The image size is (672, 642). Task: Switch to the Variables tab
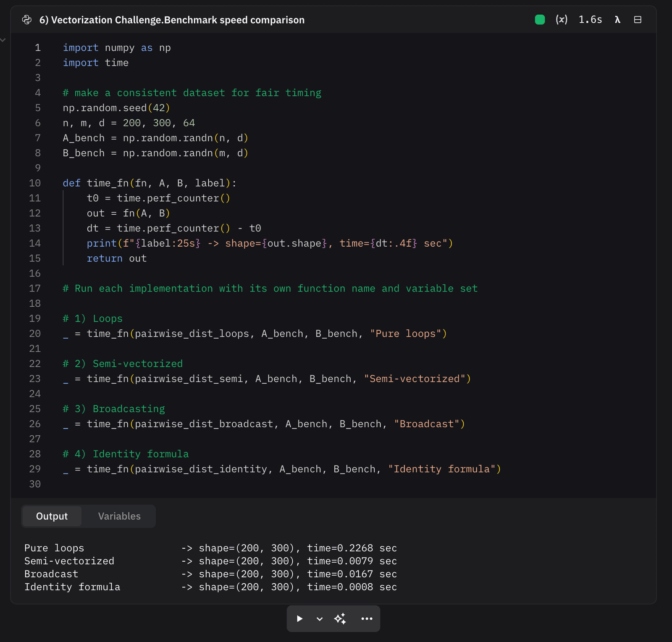pos(119,516)
